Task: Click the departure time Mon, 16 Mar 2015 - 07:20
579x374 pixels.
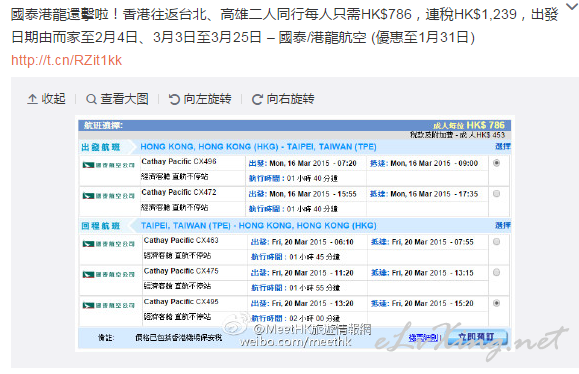Action: pos(313,163)
